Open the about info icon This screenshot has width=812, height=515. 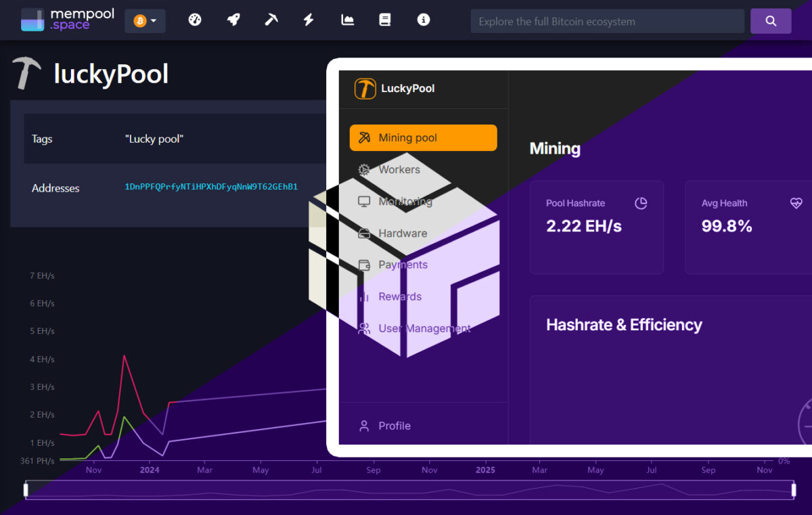424,20
